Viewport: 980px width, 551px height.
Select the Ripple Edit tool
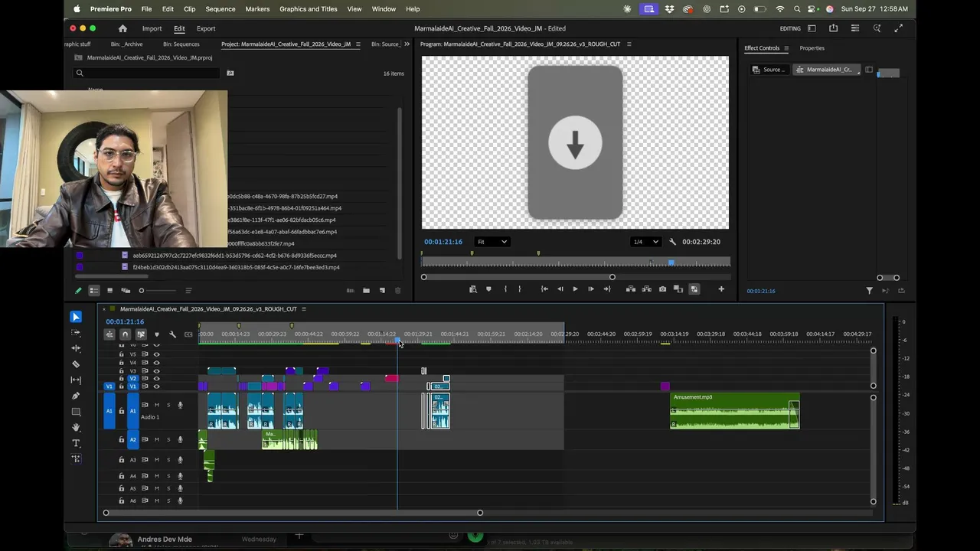pyautogui.click(x=76, y=348)
